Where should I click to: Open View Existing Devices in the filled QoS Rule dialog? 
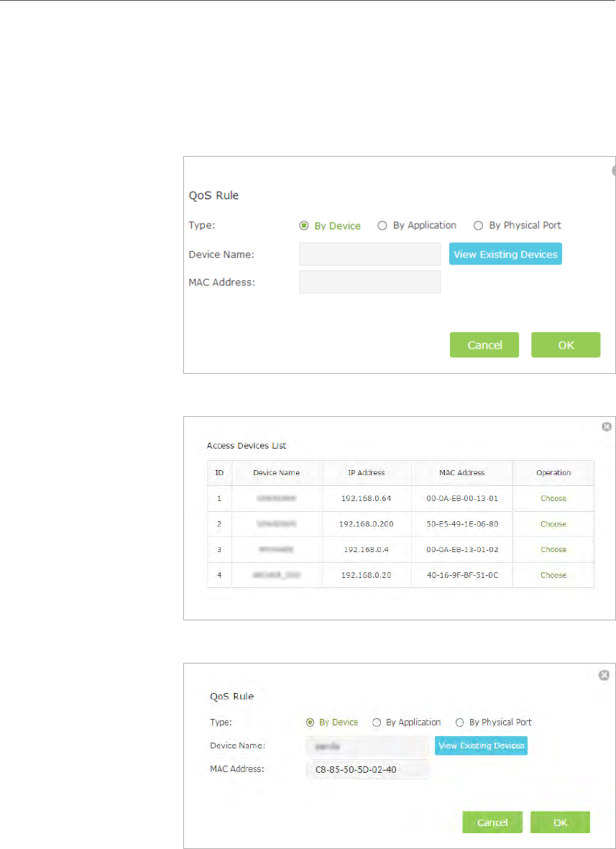coord(481,745)
